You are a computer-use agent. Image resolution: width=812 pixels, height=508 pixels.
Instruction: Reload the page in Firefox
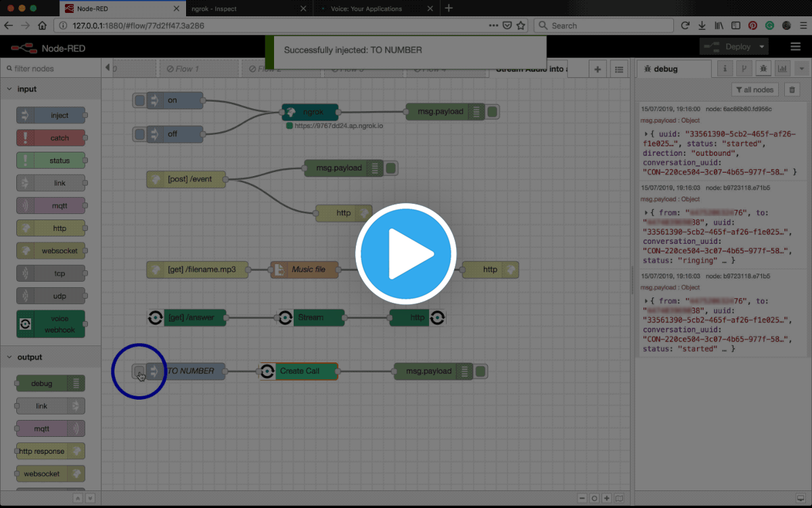pyautogui.click(x=685, y=26)
